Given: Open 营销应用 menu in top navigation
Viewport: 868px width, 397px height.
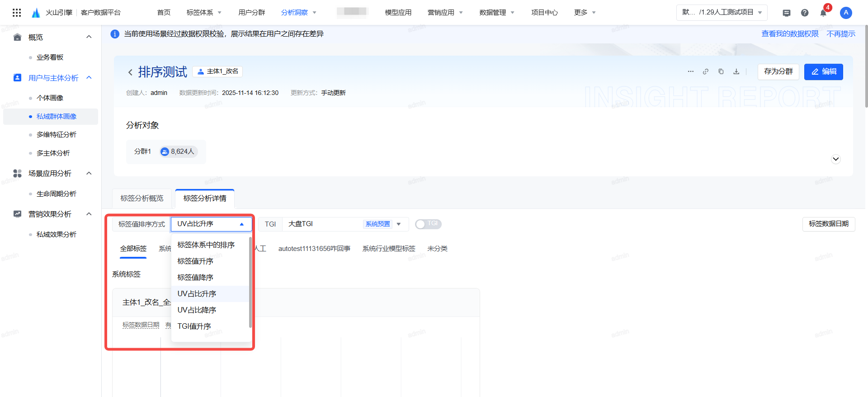Looking at the screenshot, I should (445, 13).
